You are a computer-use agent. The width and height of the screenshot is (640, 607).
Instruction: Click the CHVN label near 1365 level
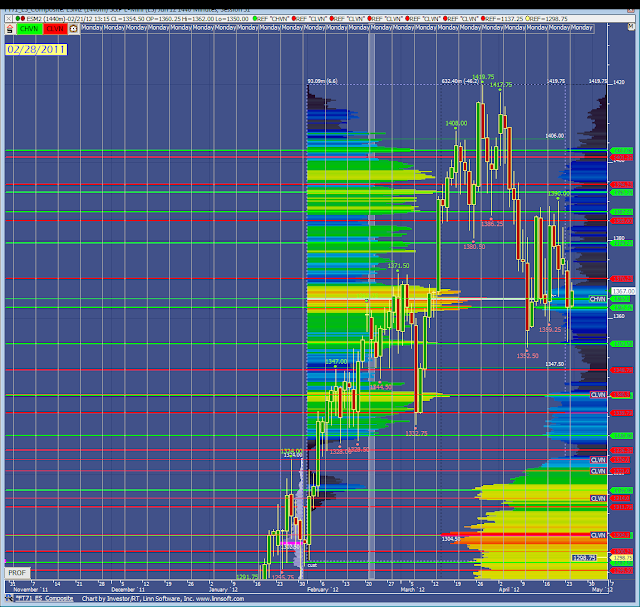click(598, 299)
